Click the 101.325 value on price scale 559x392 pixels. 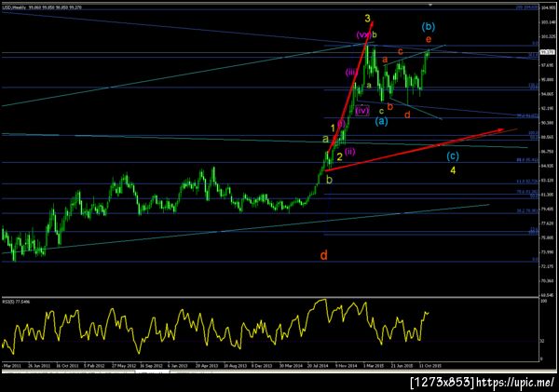click(x=548, y=36)
